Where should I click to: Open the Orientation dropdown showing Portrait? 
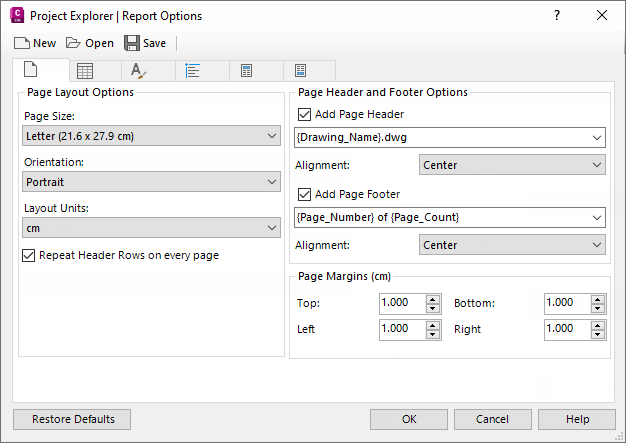(x=273, y=182)
